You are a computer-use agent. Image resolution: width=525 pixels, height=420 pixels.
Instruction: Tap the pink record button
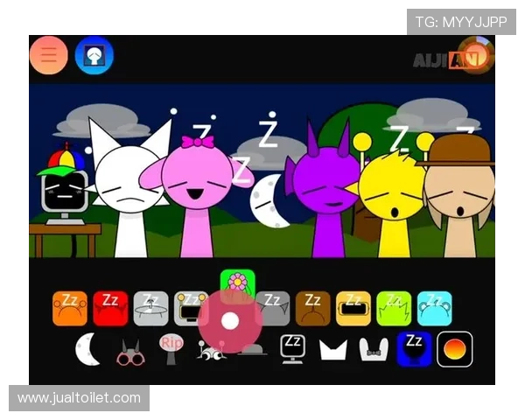(x=229, y=321)
